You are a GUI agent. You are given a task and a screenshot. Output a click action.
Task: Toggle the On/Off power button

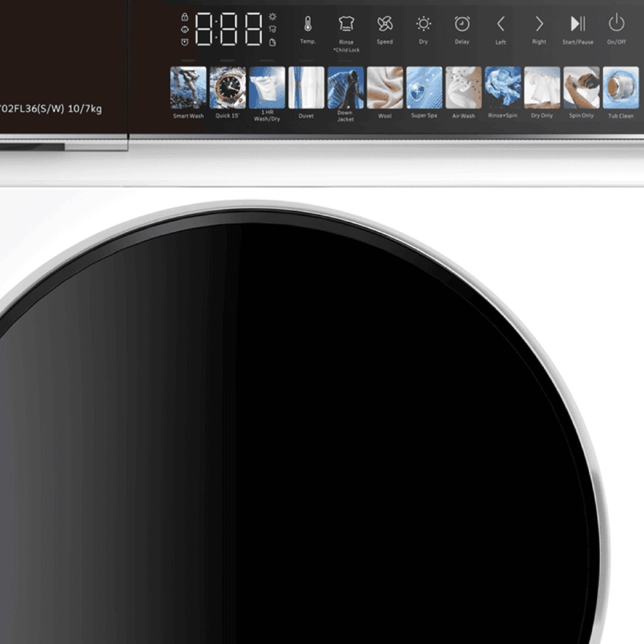[x=616, y=24]
